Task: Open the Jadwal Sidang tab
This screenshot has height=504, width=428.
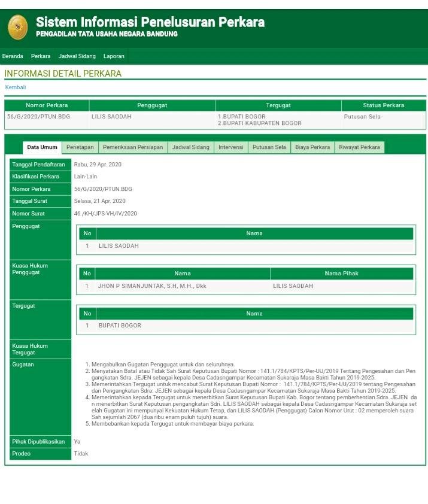Action: click(x=191, y=147)
